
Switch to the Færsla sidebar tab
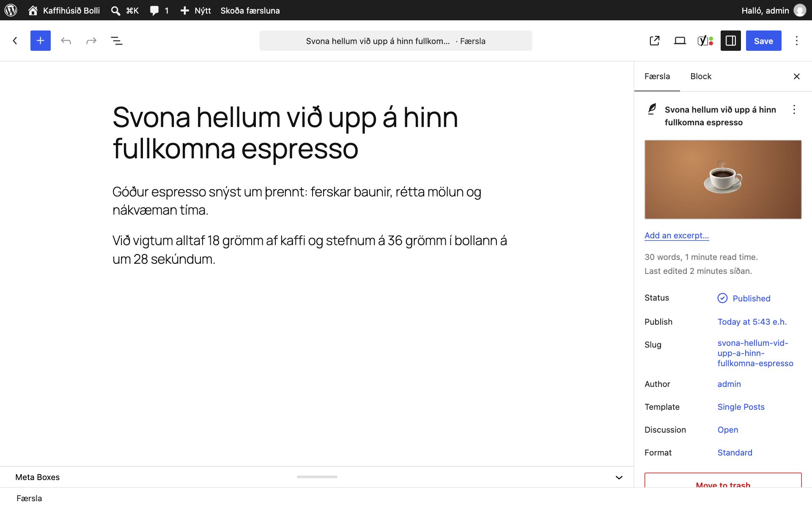click(657, 76)
